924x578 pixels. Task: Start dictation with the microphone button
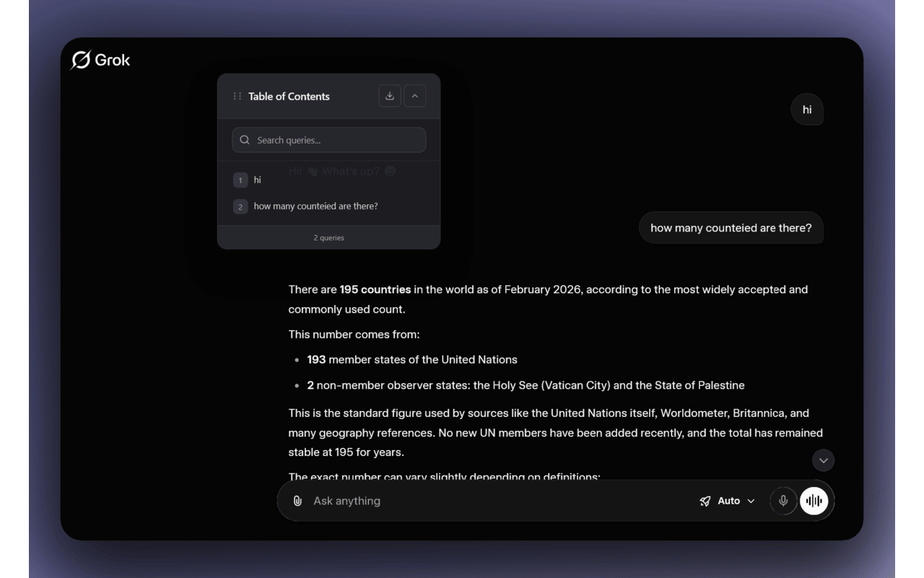pos(783,501)
